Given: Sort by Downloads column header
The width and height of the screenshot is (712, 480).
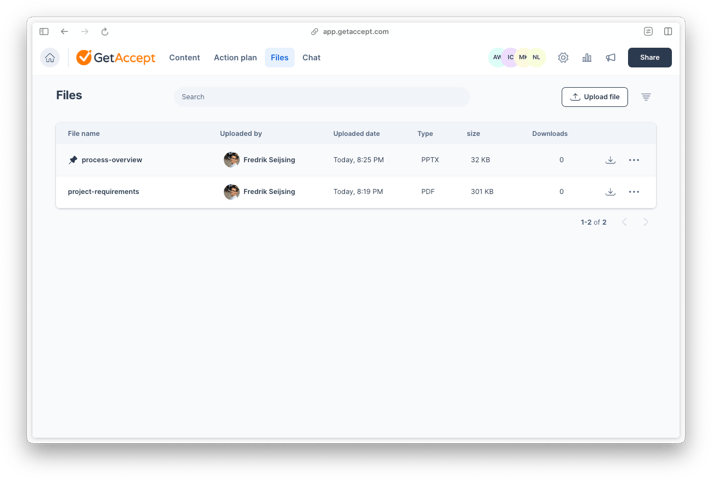Looking at the screenshot, I should 550,134.
